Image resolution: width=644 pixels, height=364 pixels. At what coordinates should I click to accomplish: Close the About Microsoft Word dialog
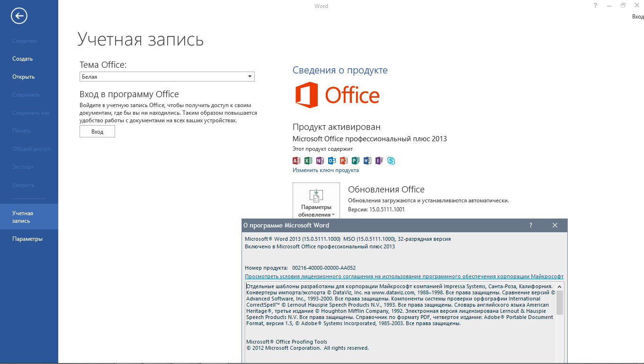(x=555, y=225)
